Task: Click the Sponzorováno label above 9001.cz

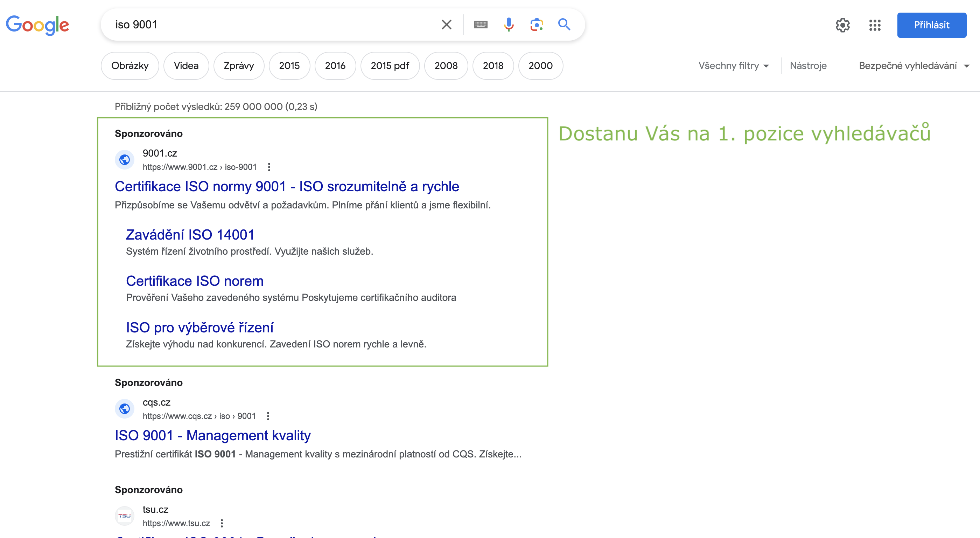Action: [x=149, y=134]
